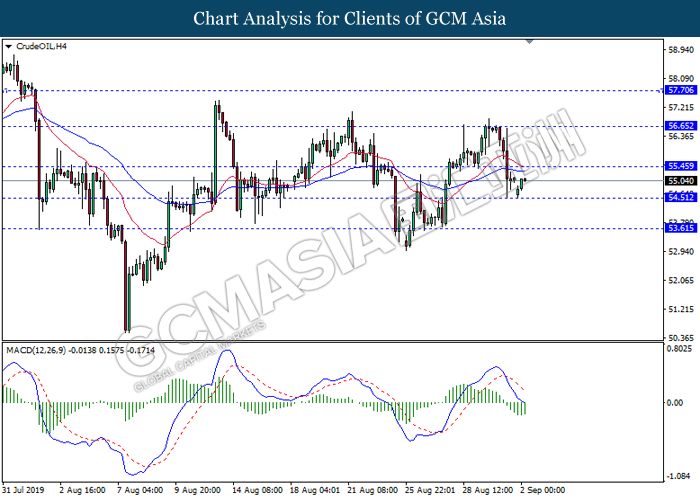Click the 31 Jul 2019 date label
This screenshot has width=700, height=500.
23,490
